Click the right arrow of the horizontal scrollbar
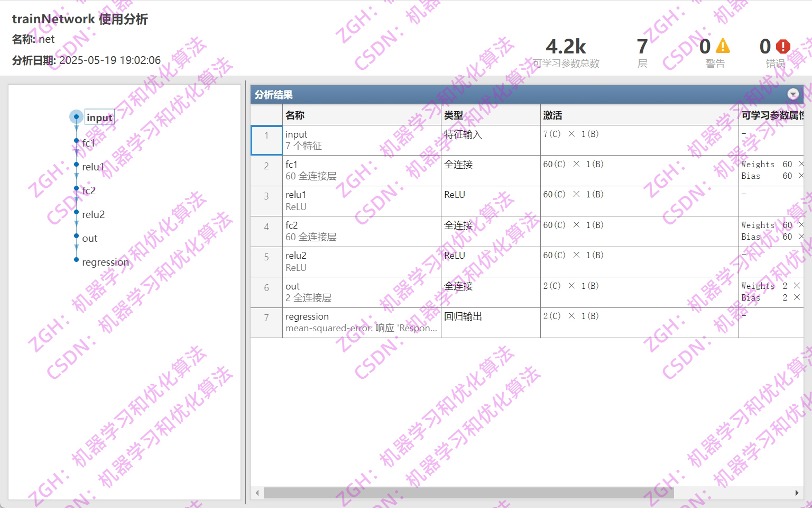Image resolution: width=812 pixels, height=508 pixels. pyautogui.click(x=797, y=493)
